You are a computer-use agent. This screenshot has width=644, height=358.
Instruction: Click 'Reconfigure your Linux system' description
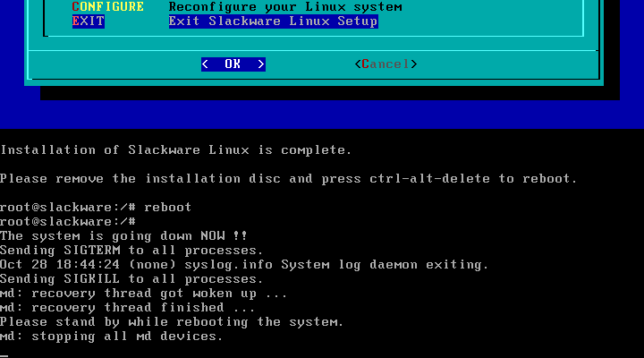click(x=285, y=6)
